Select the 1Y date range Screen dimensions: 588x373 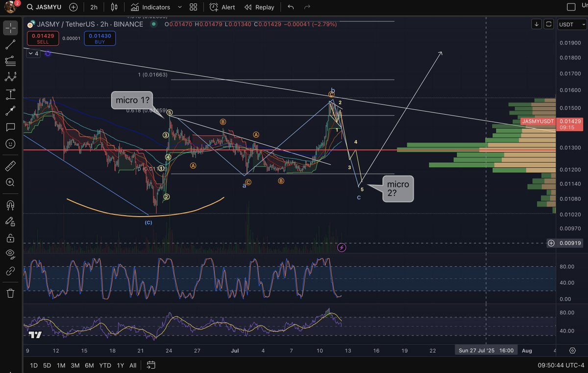click(120, 365)
